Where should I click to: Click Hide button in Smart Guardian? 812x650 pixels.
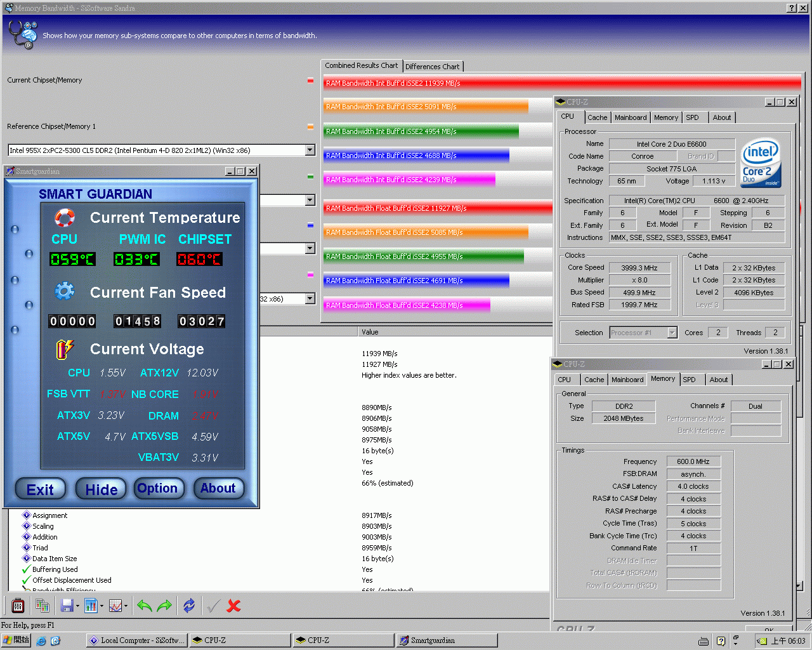coord(101,489)
